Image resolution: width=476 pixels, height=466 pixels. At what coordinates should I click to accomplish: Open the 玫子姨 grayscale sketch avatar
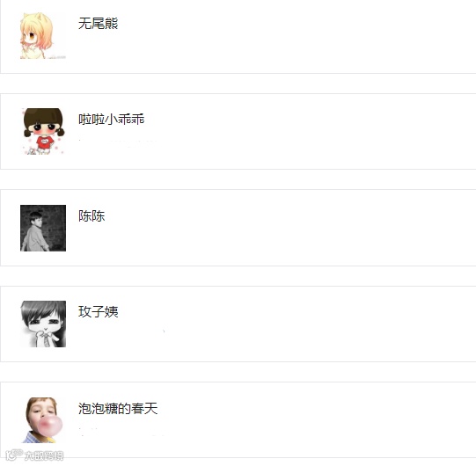(43, 324)
